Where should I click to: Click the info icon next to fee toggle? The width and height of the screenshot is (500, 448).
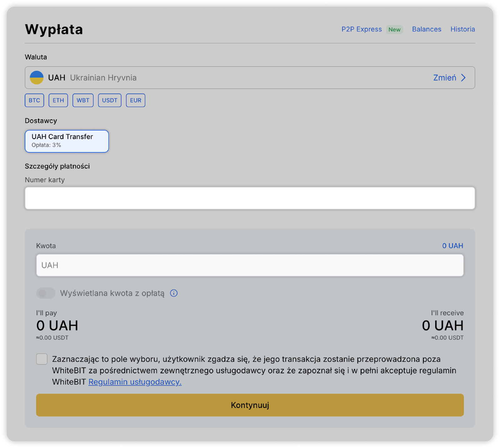click(174, 293)
